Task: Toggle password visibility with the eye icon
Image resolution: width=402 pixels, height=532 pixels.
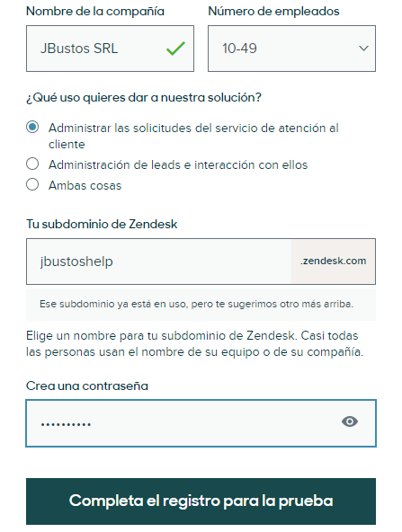Action: tap(349, 421)
